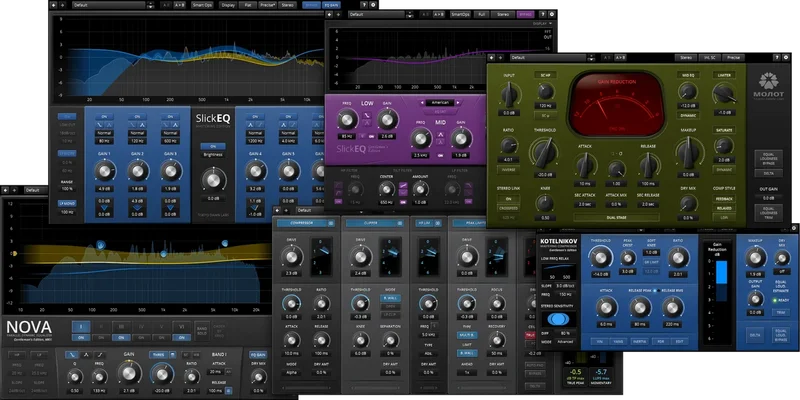The width and height of the screenshot is (800, 400).
Task: Select Nova band I tab
Action: click(81, 326)
